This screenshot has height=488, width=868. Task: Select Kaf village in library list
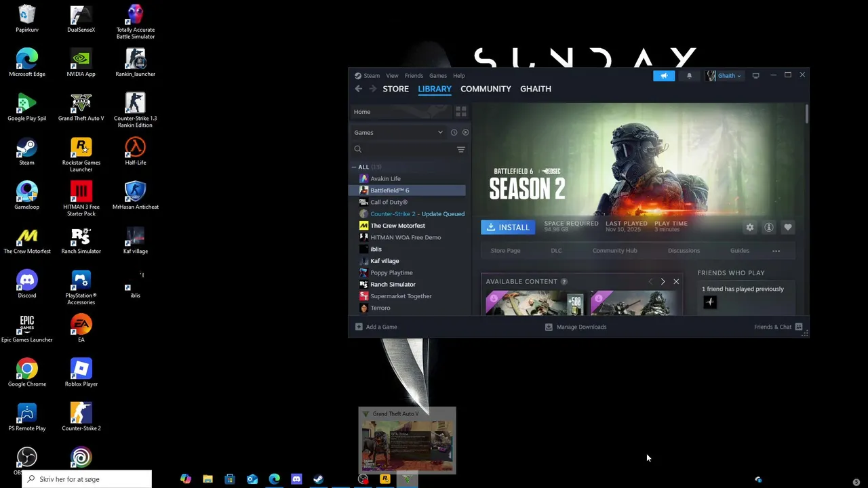pyautogui.click(x=408, y=261)
